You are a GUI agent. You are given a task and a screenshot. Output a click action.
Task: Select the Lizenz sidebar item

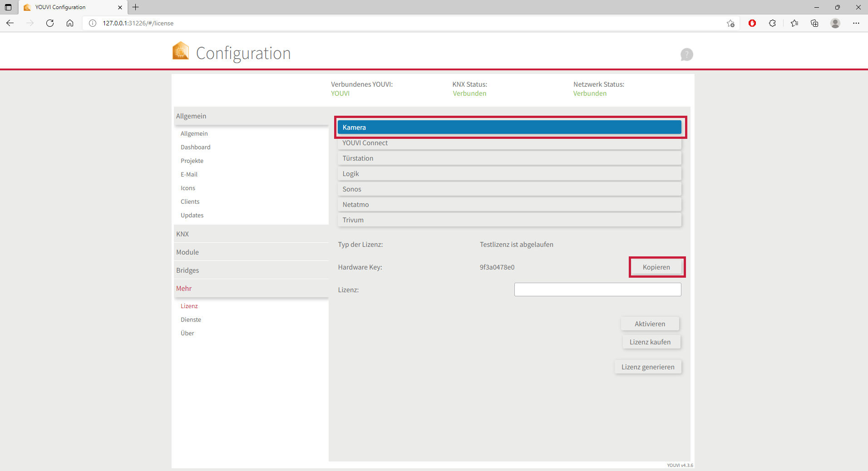189,306
